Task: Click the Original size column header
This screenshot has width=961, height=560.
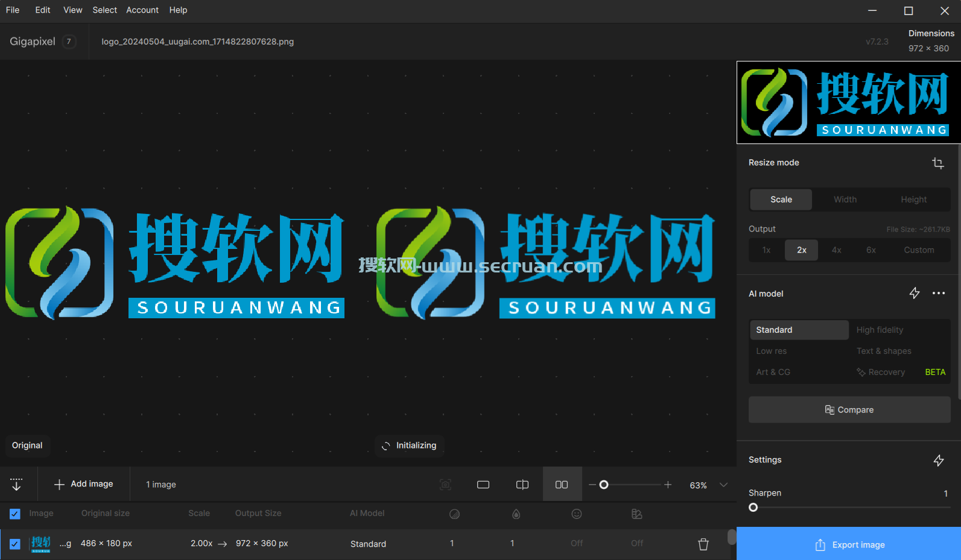Action: tap(106, 514)
